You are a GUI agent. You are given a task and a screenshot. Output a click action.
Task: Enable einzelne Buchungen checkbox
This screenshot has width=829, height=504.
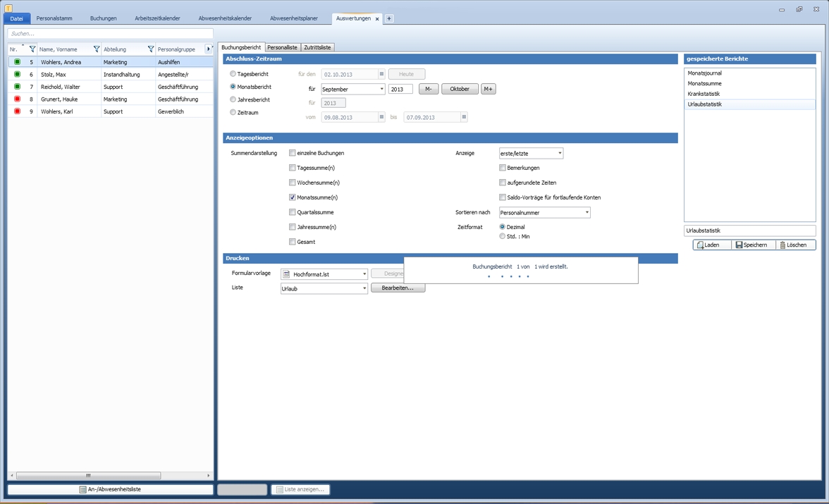[x=293, y=153]
